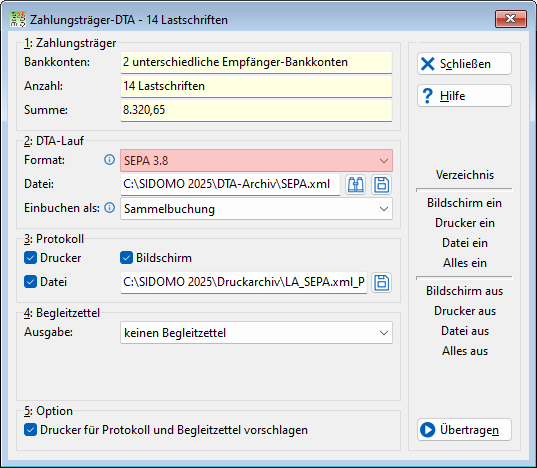Toggle the Bildschirm checkbox
The height and width of the screenshot is (468, 537).
coord(126,258)
